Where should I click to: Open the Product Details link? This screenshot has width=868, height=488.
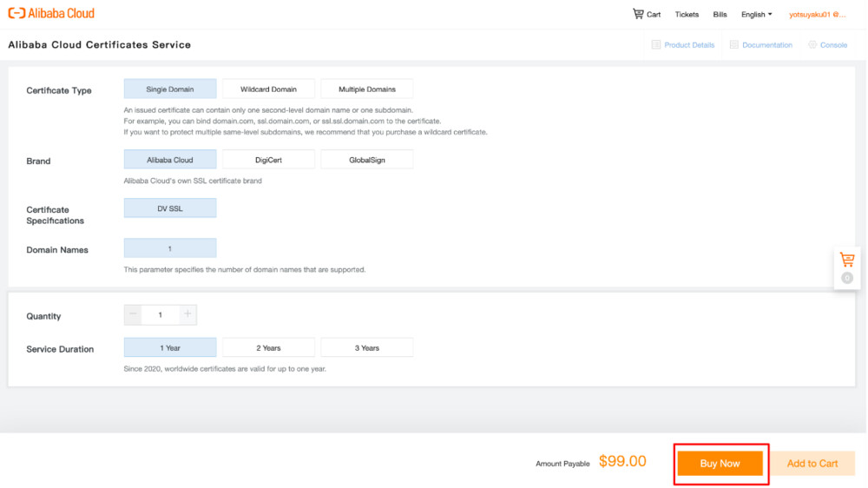[x=689, y=45]
